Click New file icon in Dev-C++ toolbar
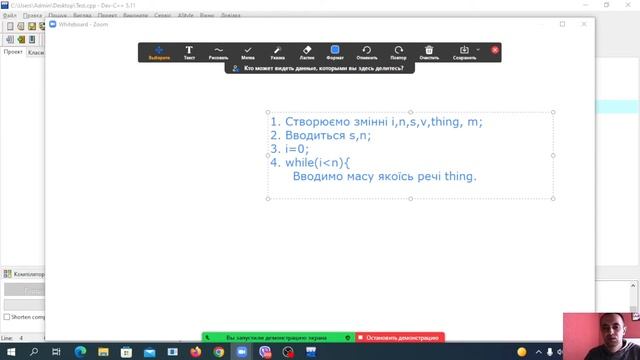 point(10,26)
